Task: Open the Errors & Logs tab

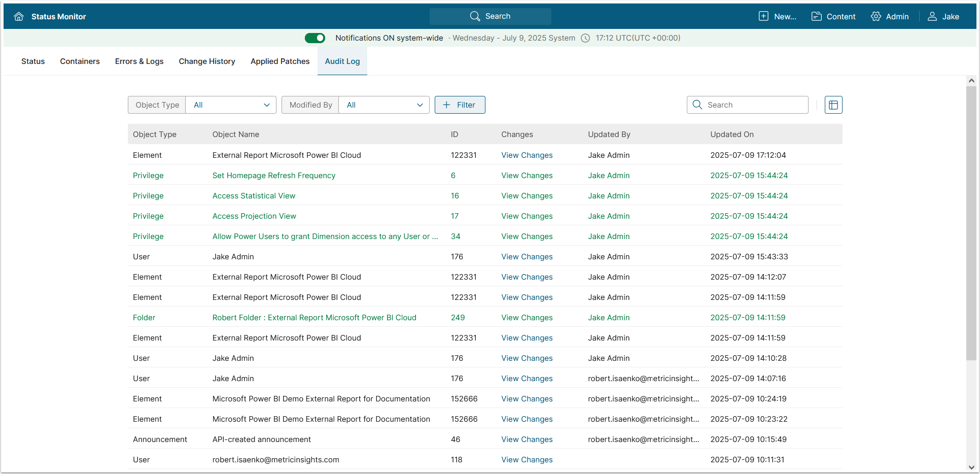Action: [x=139, y=61]
